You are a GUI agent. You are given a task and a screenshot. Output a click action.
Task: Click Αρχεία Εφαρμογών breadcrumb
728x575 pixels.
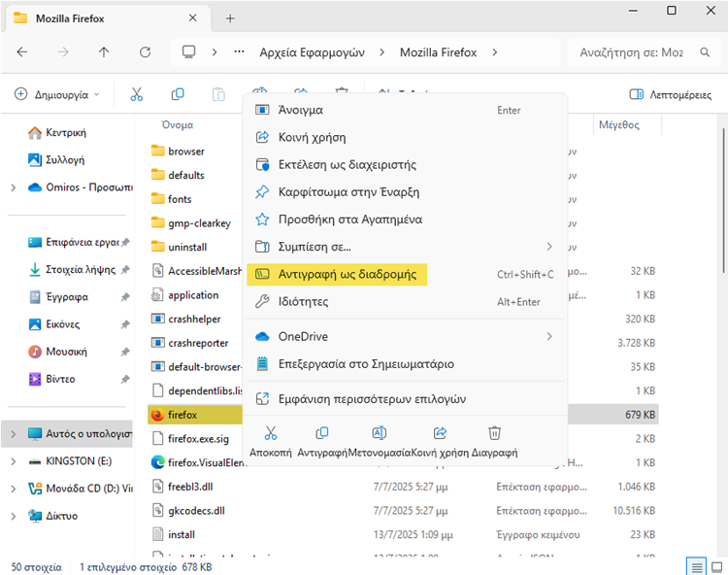pos(312,52)
